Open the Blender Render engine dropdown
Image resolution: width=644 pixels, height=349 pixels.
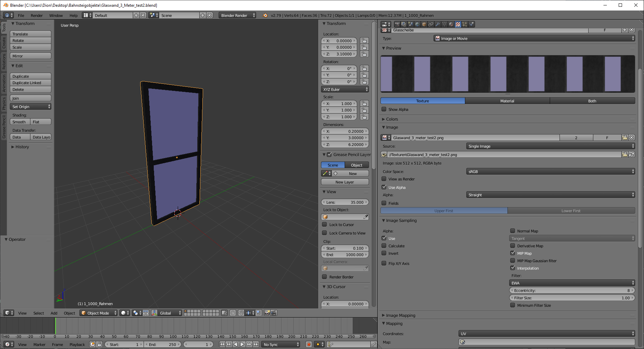click(x=237, y=16)
